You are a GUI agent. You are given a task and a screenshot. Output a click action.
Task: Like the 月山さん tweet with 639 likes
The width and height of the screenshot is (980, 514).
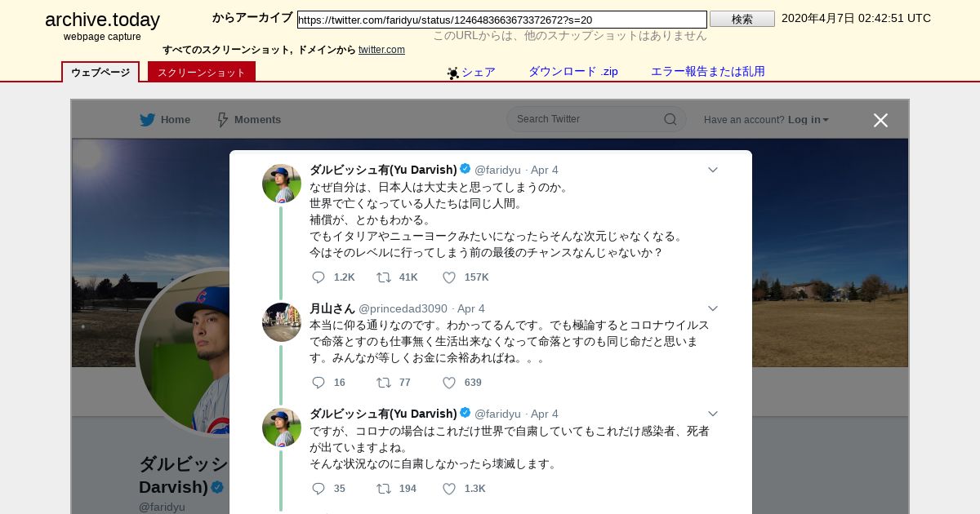[449, 383]
